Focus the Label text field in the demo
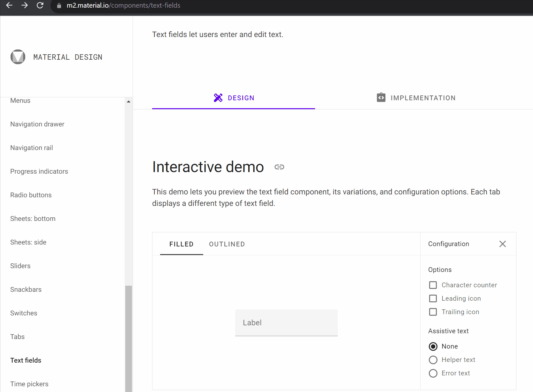 tap(286, 322)
